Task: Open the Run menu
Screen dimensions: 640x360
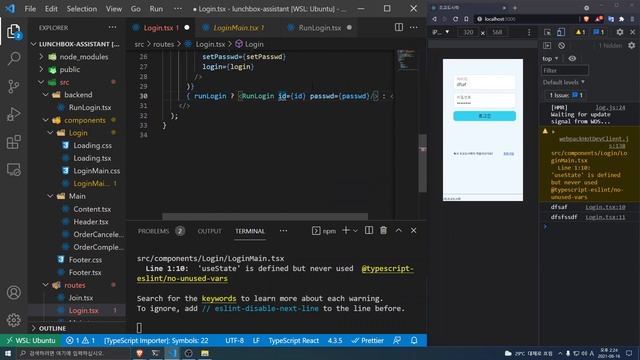Action: (156, 9)
